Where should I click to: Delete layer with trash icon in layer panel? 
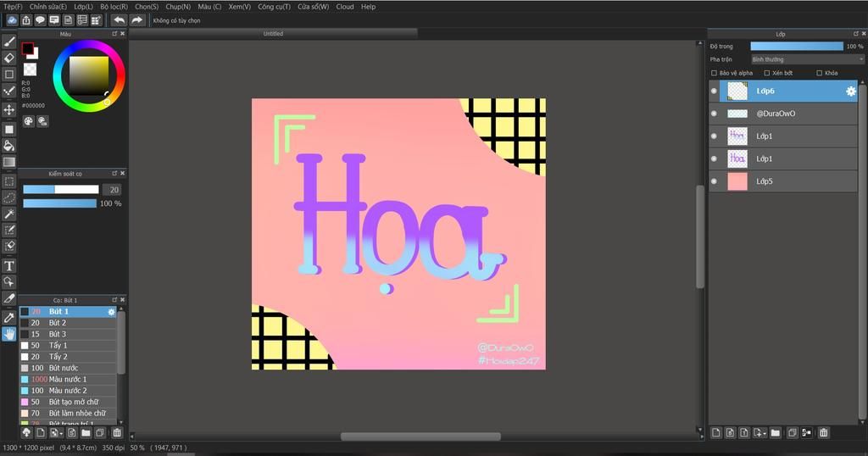tap(824, 433)
